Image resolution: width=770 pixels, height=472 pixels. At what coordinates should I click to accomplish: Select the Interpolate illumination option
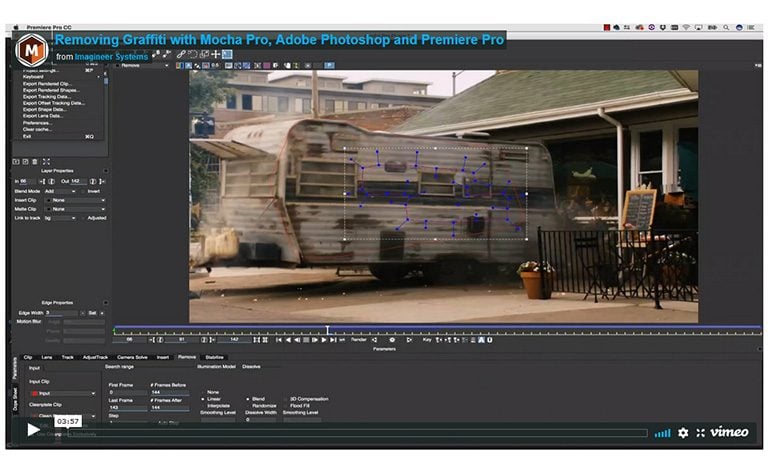(x=216, y=406)
